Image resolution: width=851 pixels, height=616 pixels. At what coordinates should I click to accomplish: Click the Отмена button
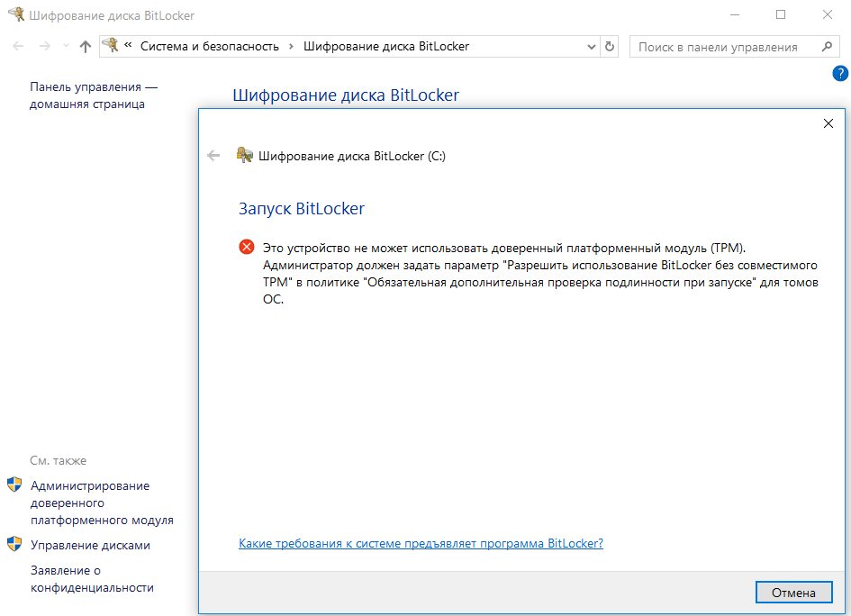pos(793,593)
